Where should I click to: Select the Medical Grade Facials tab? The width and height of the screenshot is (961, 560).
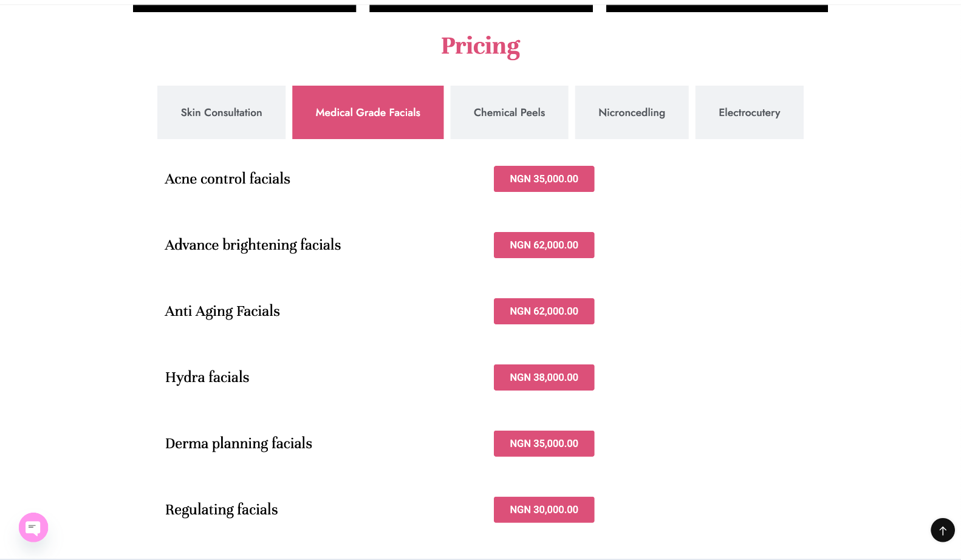point(368,112)
